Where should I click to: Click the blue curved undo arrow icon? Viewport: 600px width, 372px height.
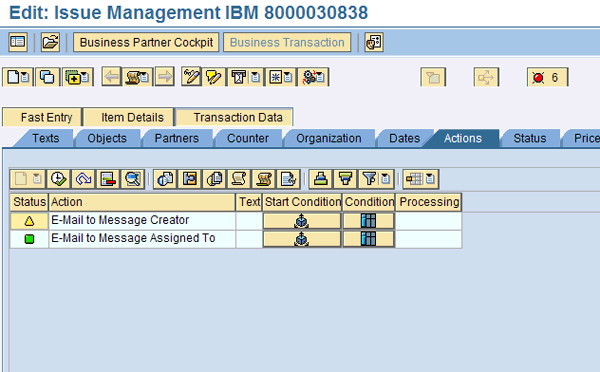tap(83, 179)
